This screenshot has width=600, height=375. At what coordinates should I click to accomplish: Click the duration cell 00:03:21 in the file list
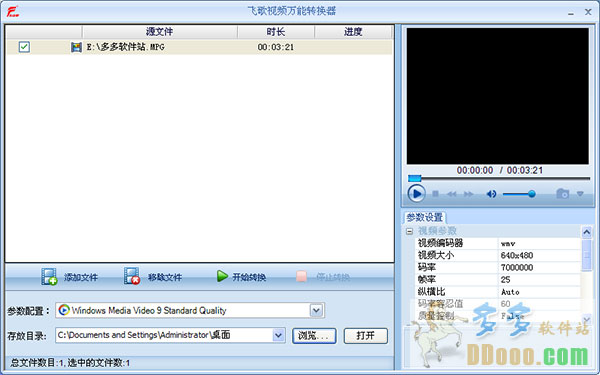[x=276, y=47]
